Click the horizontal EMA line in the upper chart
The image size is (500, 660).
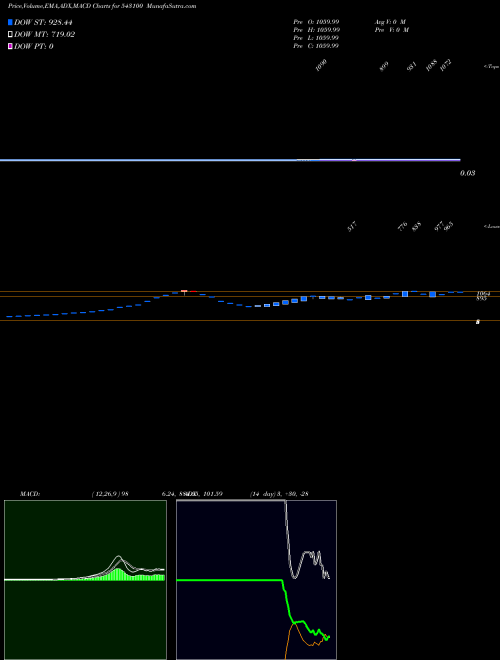[x=230, y=160]
